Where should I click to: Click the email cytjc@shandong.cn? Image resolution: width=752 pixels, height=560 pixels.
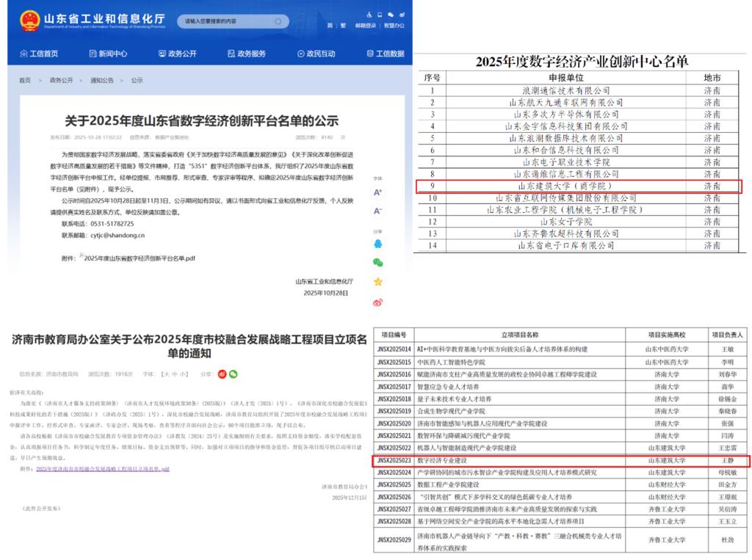(117, 236)
